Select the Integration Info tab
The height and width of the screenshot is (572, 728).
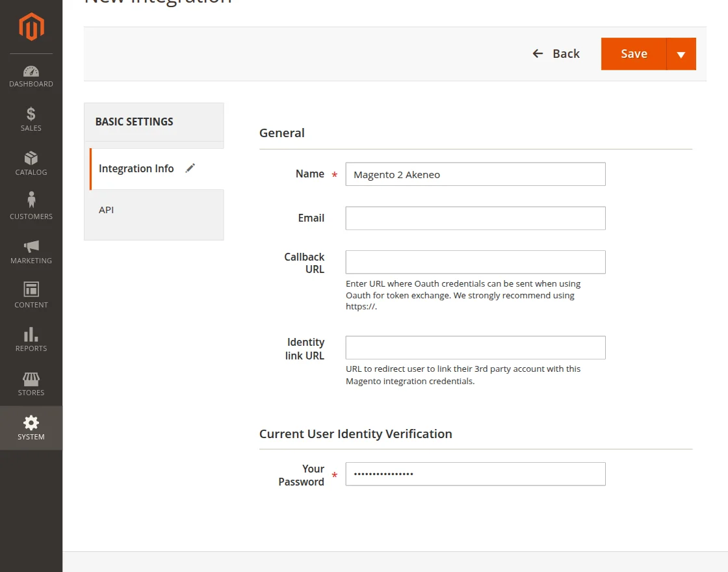(136, 168)
